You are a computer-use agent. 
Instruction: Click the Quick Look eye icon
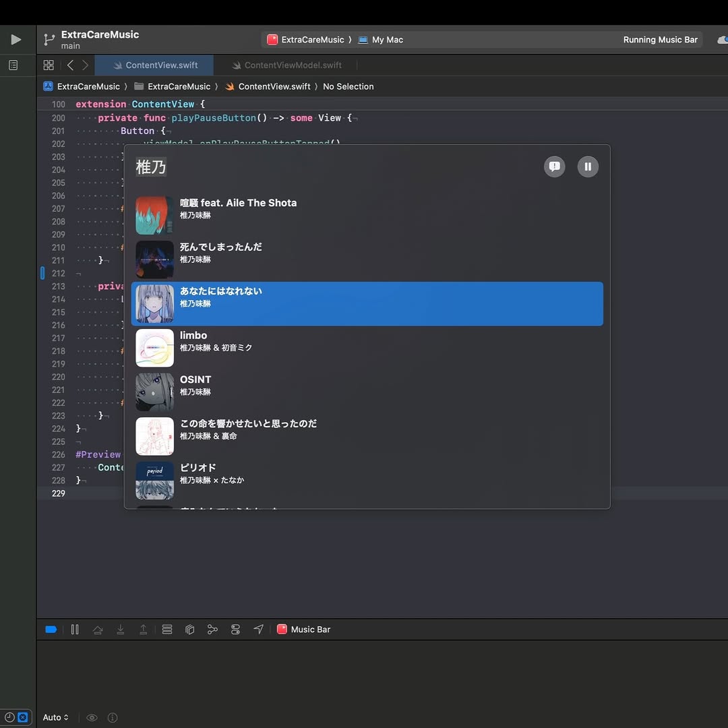coord(92,718)
